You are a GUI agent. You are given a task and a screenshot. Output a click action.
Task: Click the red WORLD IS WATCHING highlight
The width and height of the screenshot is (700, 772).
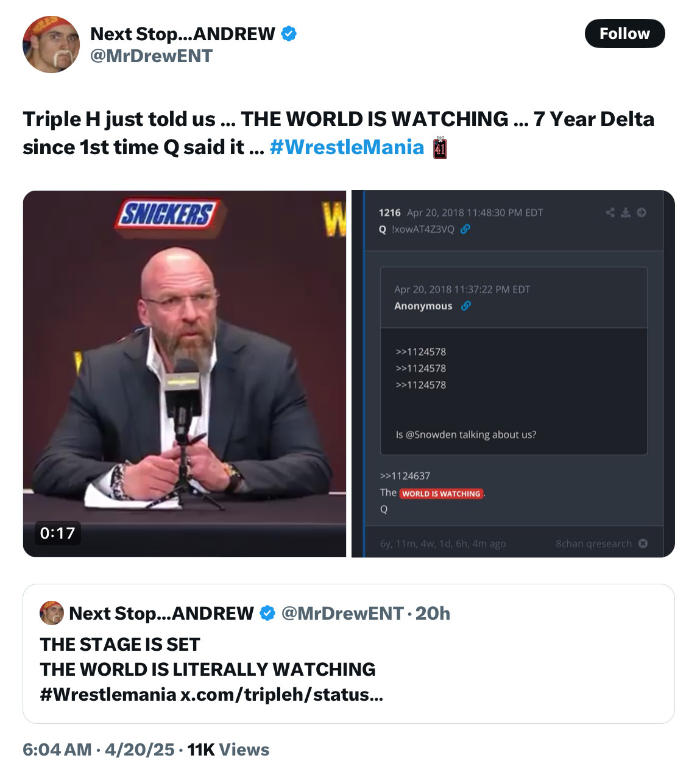441,494
